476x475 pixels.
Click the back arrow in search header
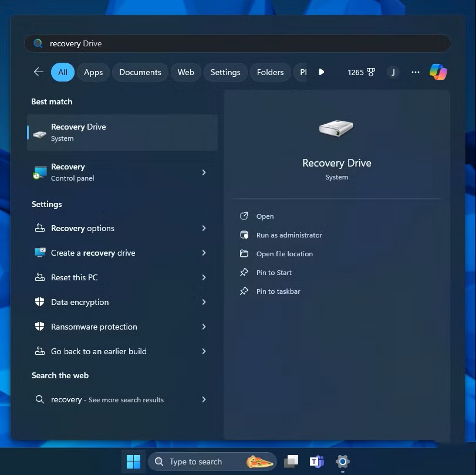point(39,72)
